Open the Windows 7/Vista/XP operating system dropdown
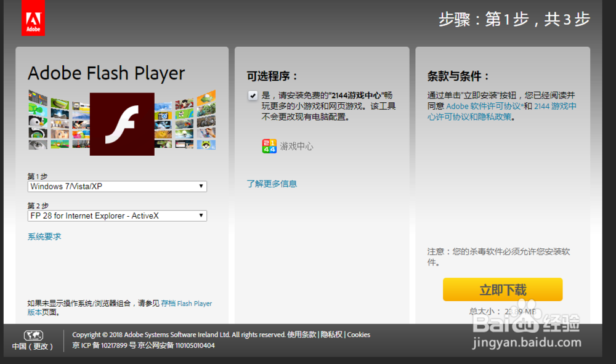 pyautogui.click(x=117, y=186)
